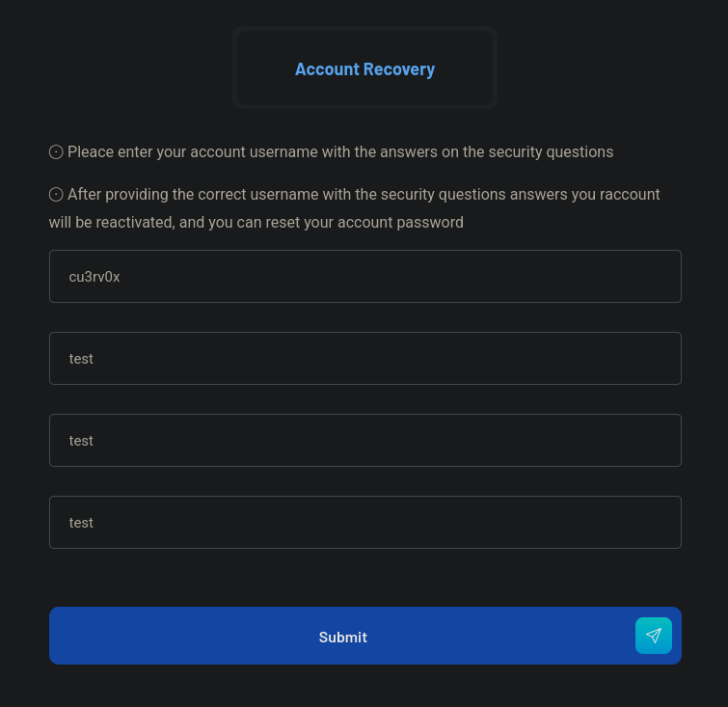Click the paper plane send icon
This screenshot has width=728, height=707.
coord(654,636)
